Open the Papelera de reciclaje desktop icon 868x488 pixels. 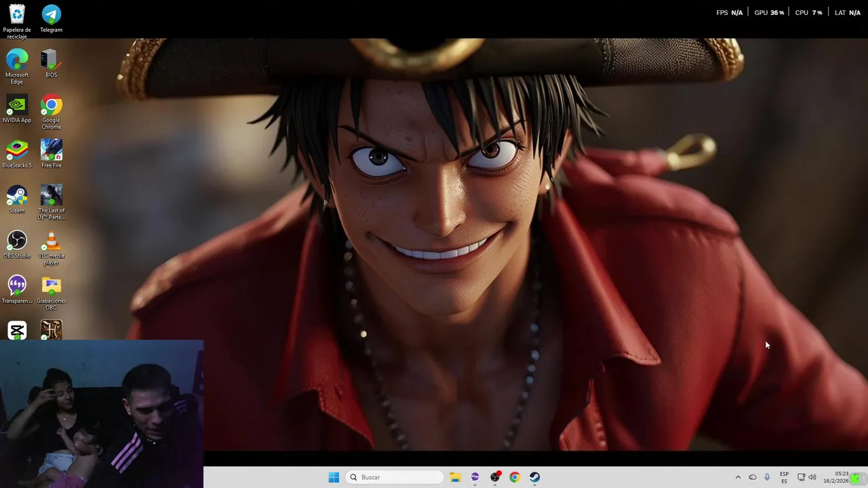click(x=17, y=21)
